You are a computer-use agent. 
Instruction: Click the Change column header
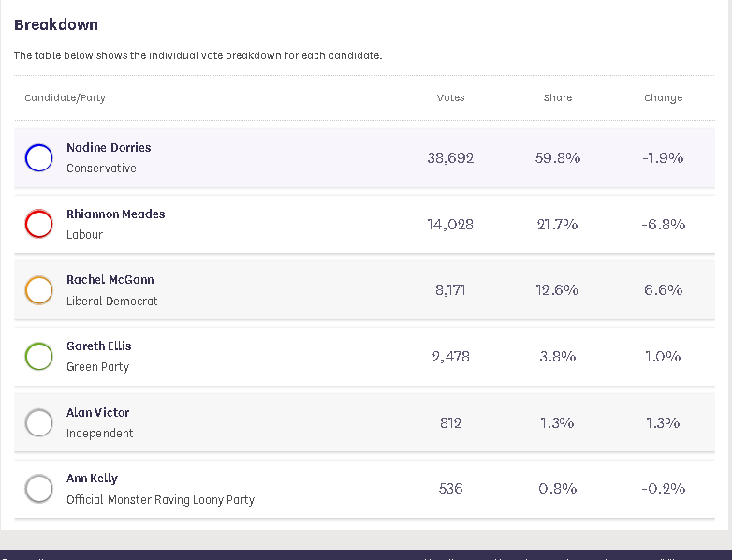coord(663,97)
